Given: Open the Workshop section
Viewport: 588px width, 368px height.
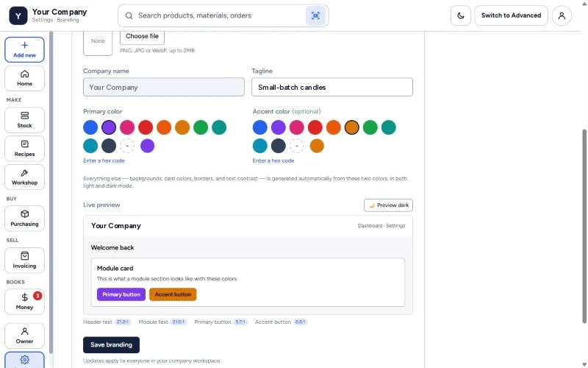Looking at the screenshot, I should tap(24, 177).
